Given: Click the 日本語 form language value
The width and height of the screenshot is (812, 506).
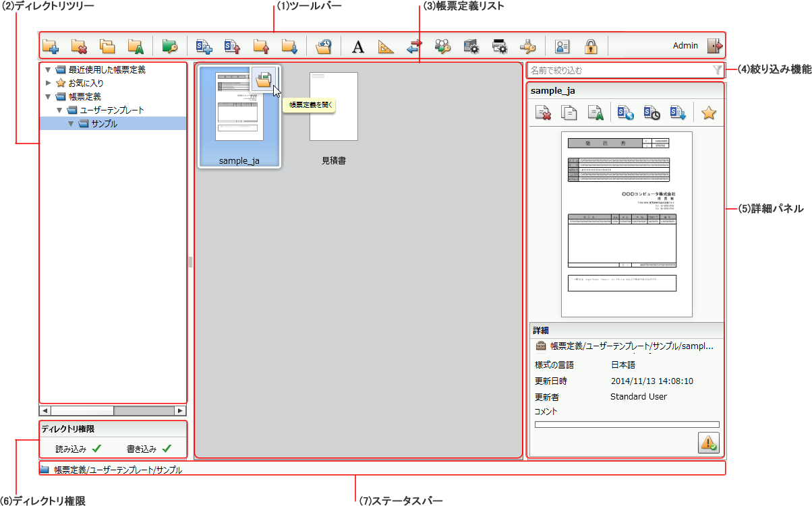Looking at the screenshot, I should [x=623, y=365].
